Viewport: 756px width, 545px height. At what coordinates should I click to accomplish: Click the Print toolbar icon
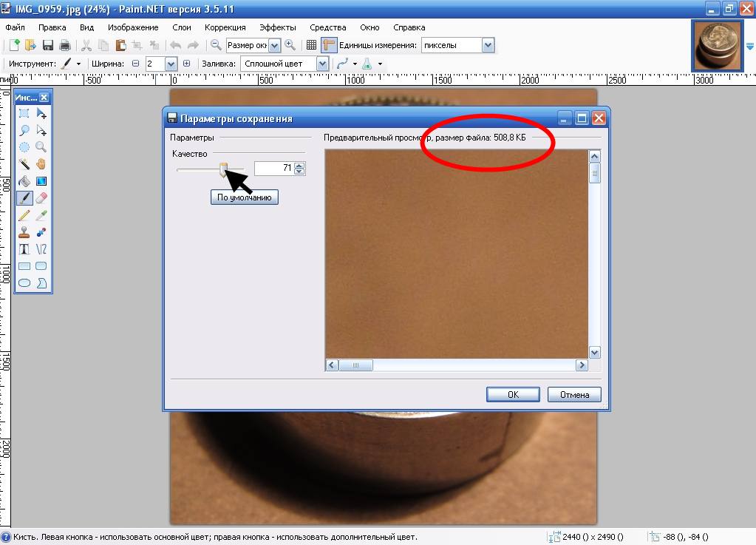point(64,45)
